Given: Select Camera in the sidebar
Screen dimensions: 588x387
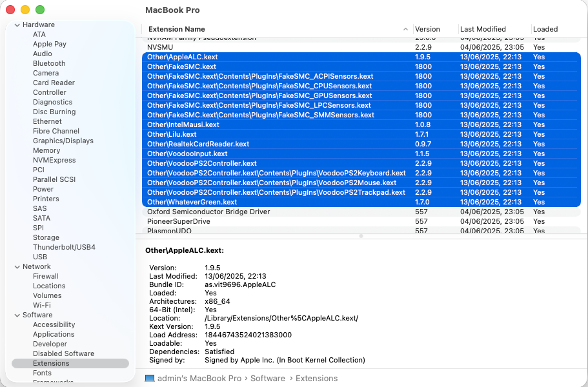Looking at the screenshot, I should [x=46, y=73].
